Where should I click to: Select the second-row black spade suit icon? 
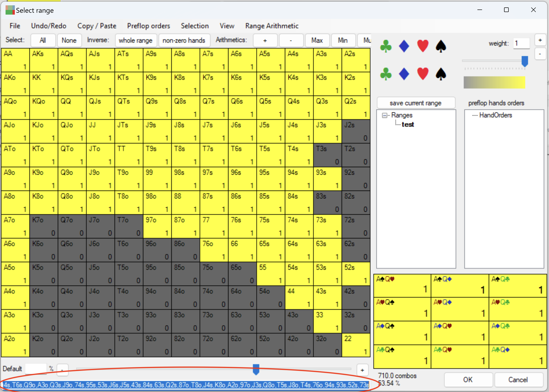coord(441,74)
